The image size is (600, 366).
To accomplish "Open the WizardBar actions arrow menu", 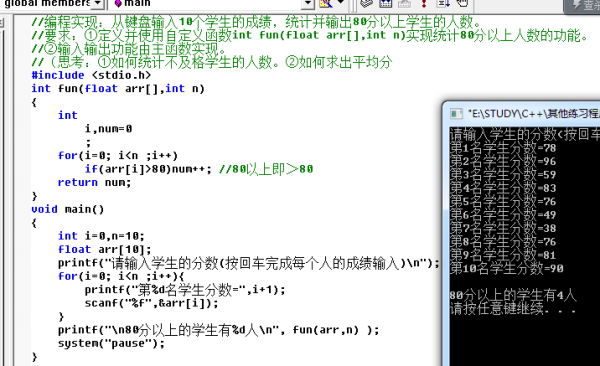I will coord(341,2).
